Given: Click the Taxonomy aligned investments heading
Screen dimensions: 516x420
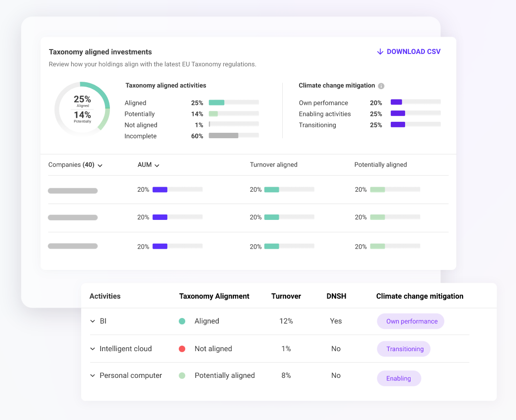Looking at the screenshot, I should click(101, 52).
